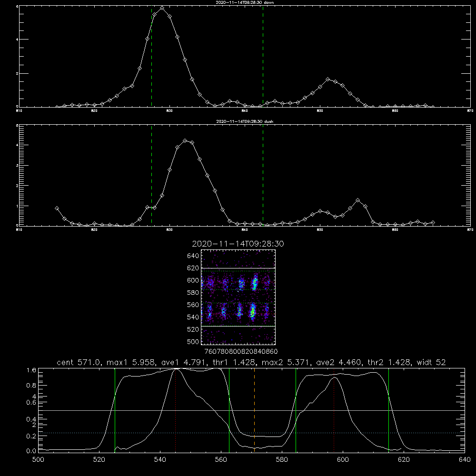Click the highest diamond marker on dawn curve
This screenshot has height=476, width=476.
162,8
